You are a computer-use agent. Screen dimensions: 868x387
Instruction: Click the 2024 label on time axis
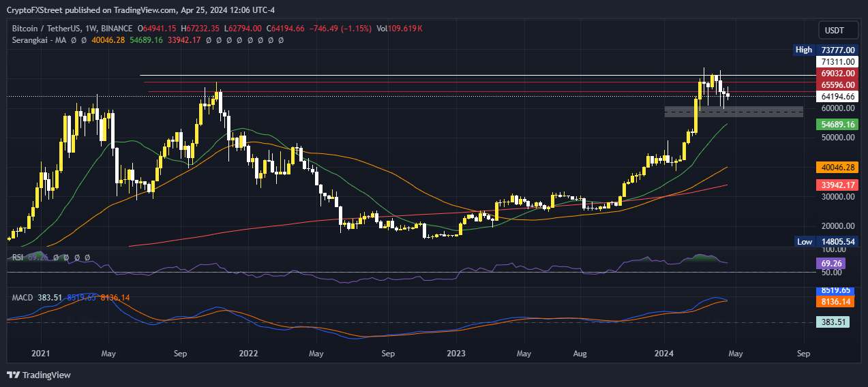664,354
